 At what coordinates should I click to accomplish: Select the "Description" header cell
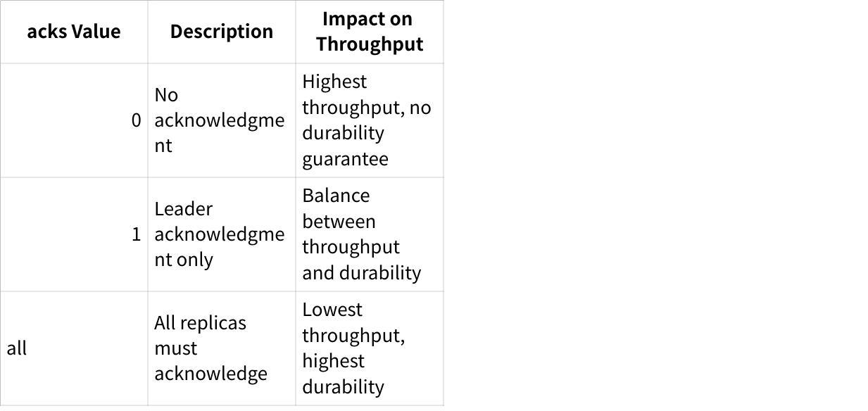tap(222, 32)
